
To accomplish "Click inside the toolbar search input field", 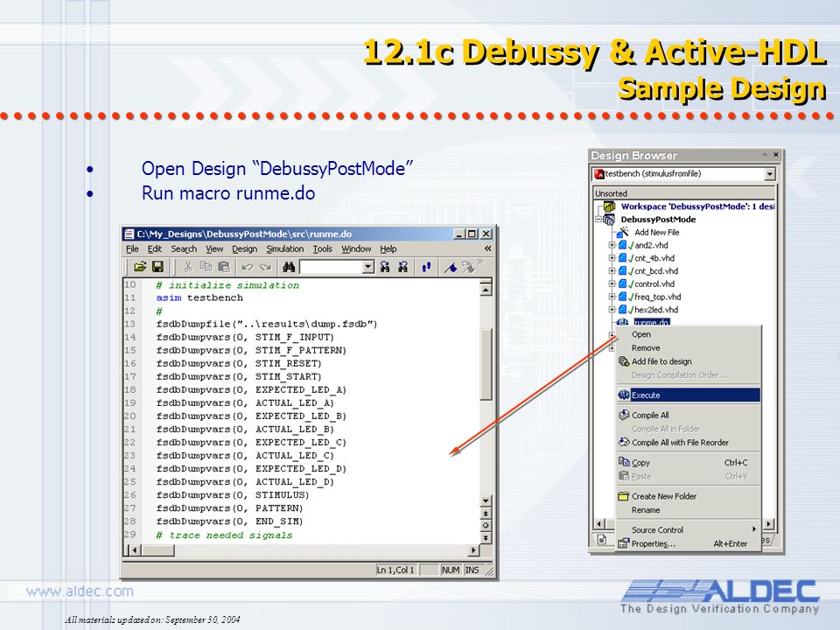I will tap(331, 266).
